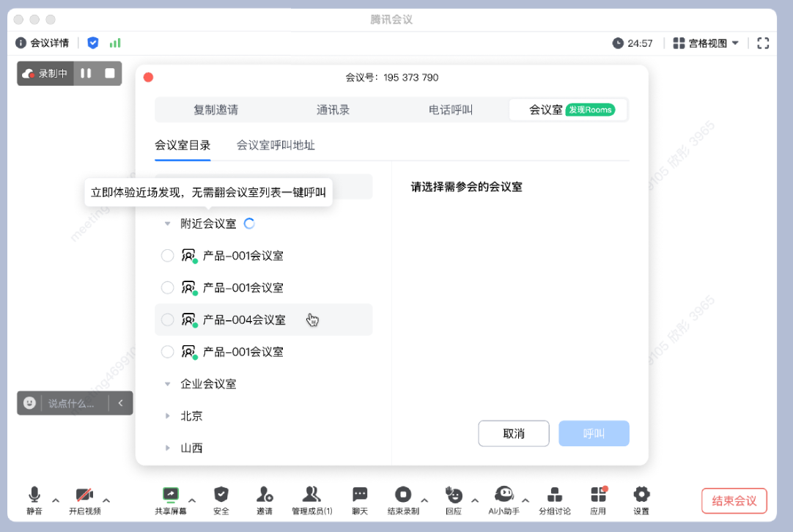Expand video options arrow beside 开启视频
The width and height of the screenshot is (793, 532).
106,500
